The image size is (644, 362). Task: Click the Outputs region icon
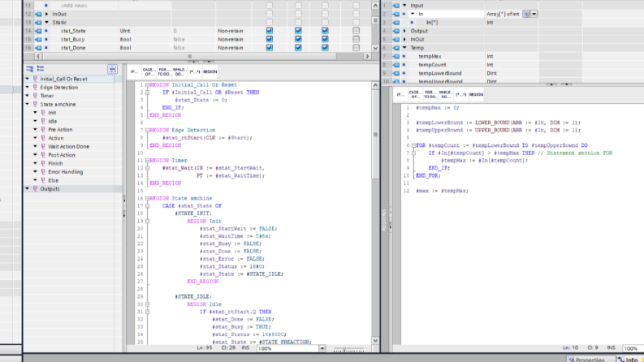click(35, 189)
